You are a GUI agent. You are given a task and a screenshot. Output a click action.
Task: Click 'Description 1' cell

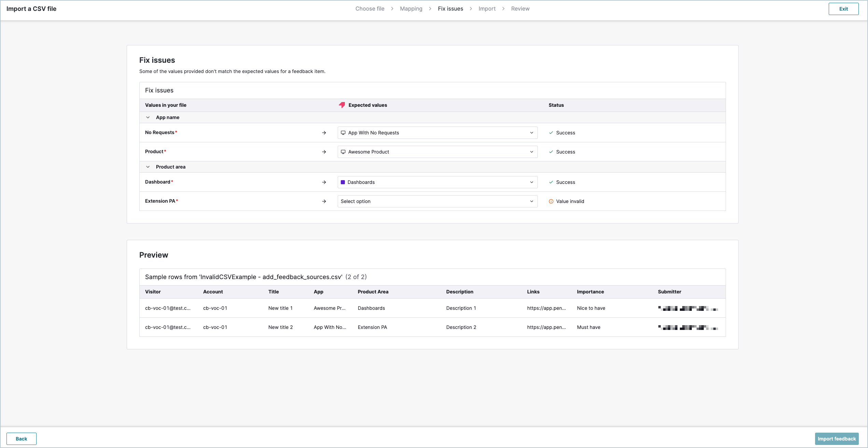[461, 308]
